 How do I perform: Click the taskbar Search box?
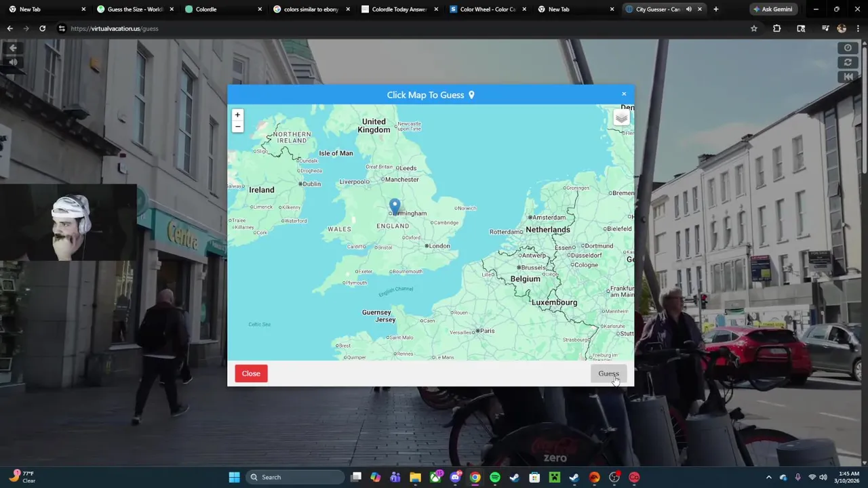point(295,477)
